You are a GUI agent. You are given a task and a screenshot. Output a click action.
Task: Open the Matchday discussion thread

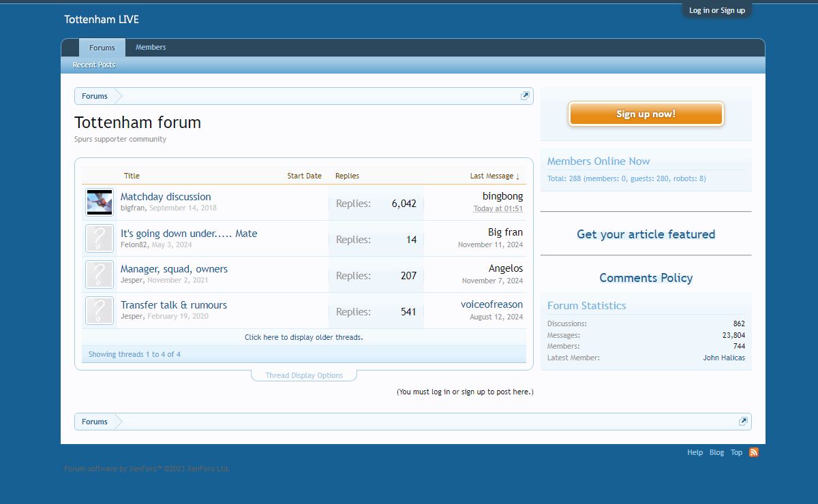point(166,196)
